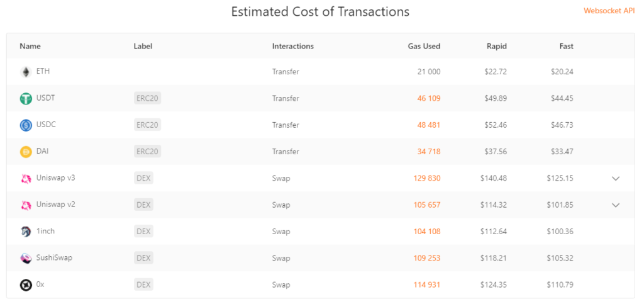Viewport: 644px width, 304px height.
Task: Click the ERC20 label on USDT row
Action: click(x=147, y=99)
